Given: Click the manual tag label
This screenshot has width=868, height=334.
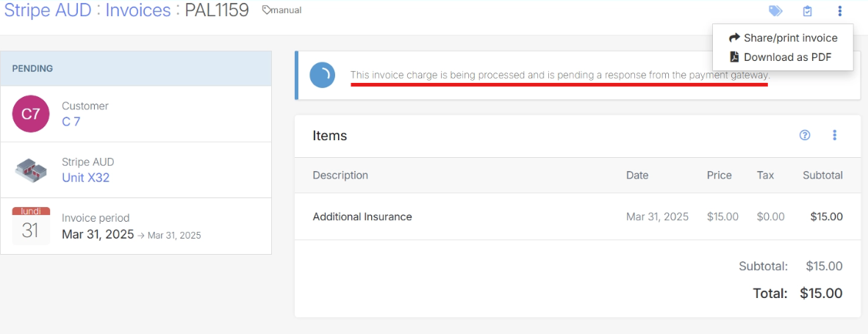Looking at the screenshot, I should [281, 10].
